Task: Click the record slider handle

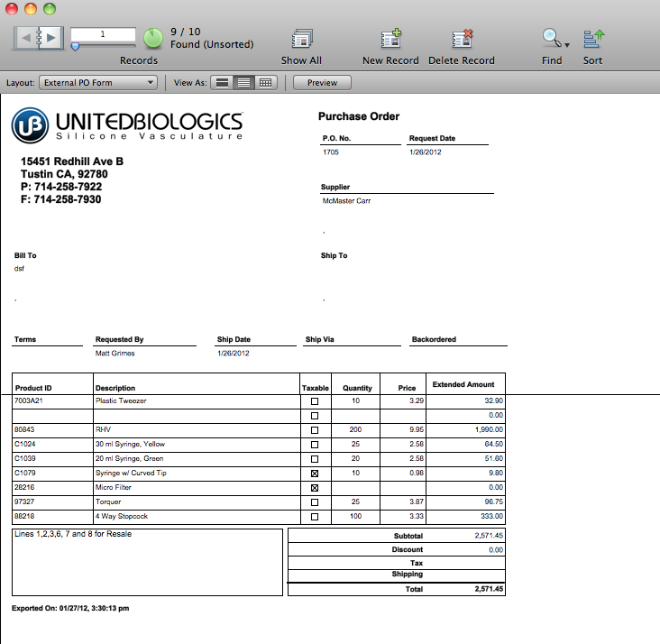Action: [75, 46]
